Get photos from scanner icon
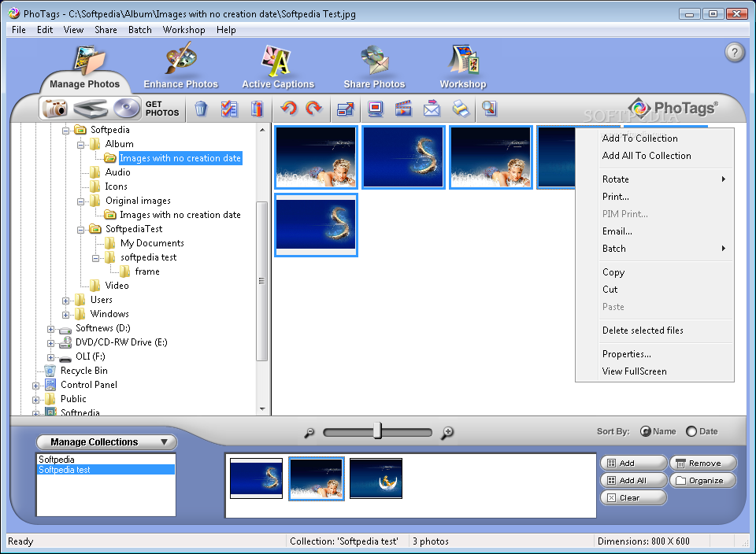Screen dimensions: 756x554 point(91,109)
